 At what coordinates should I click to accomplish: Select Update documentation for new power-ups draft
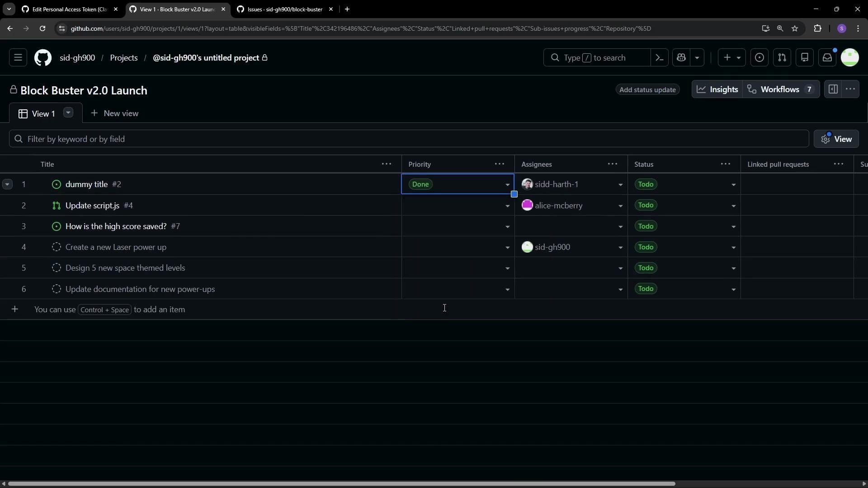[140, 289]
